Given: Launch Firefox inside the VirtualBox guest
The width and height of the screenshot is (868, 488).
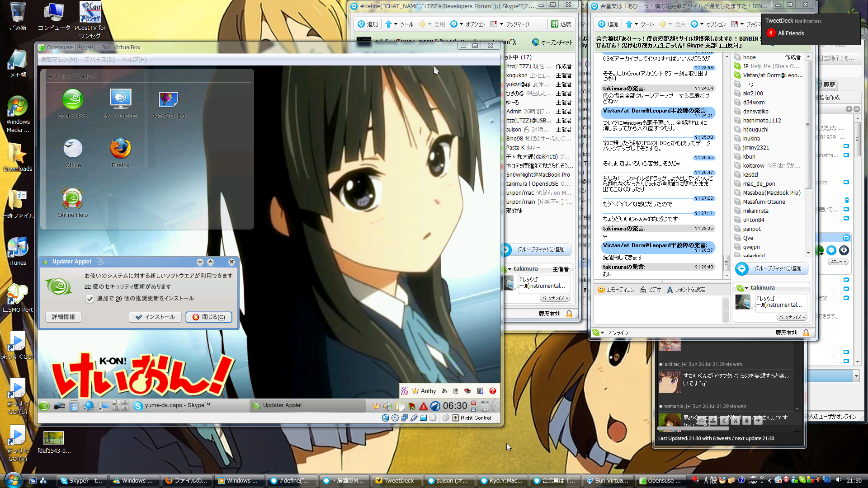Looking at the screenshot, I should [x=120, y=154].
